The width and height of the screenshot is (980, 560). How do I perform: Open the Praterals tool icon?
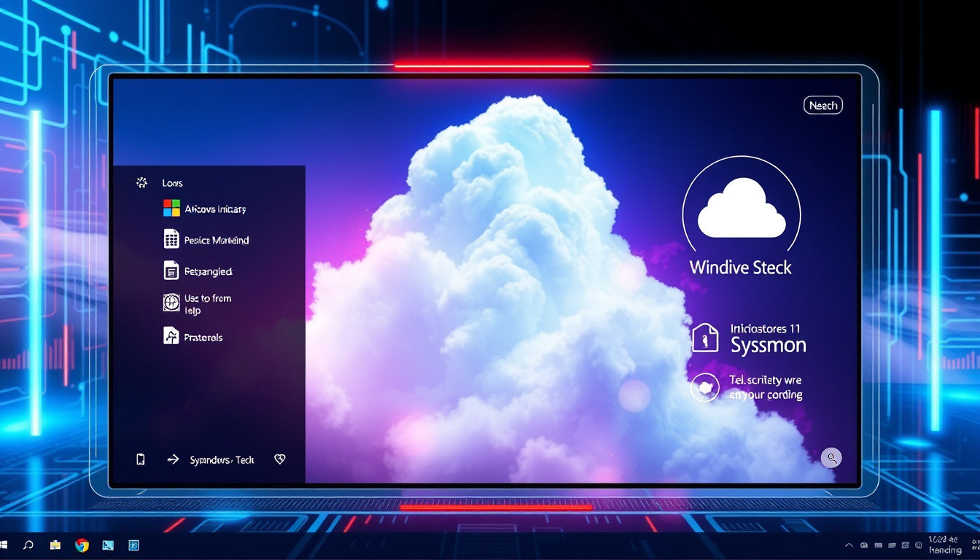click(168, 335)
